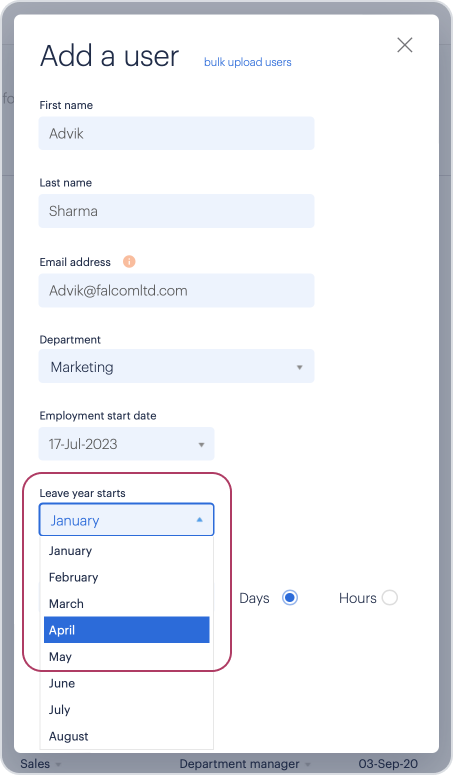Click the Email address input field
The width and height of the screenshot is (453, 775).
(x=176, y=291)
